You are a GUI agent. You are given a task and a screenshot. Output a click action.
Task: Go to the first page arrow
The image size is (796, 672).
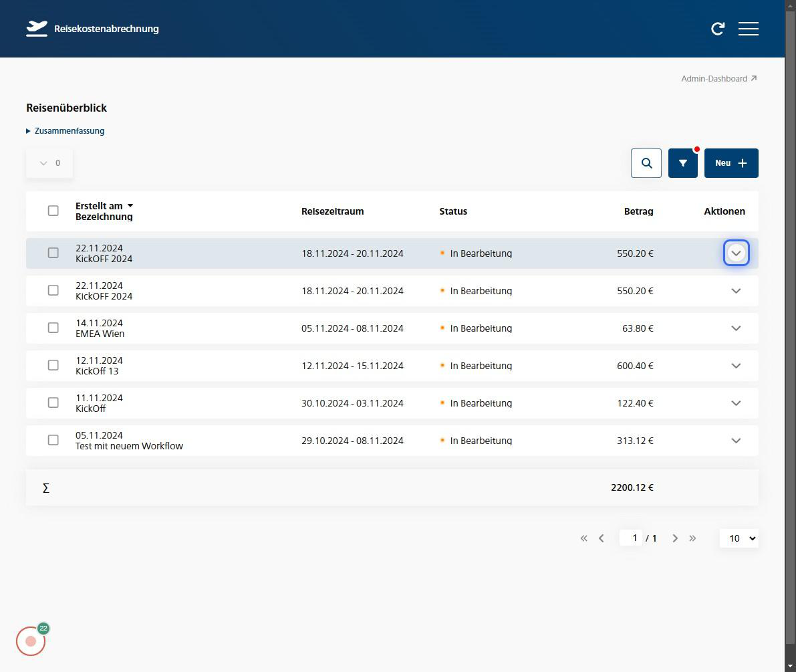(x=584, y=538)
